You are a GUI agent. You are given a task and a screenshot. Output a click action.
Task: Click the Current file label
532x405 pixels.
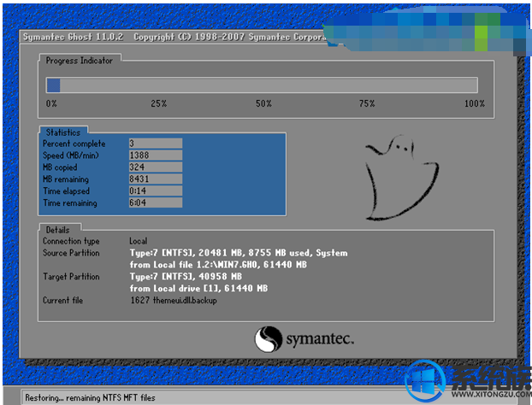point(62,300)
